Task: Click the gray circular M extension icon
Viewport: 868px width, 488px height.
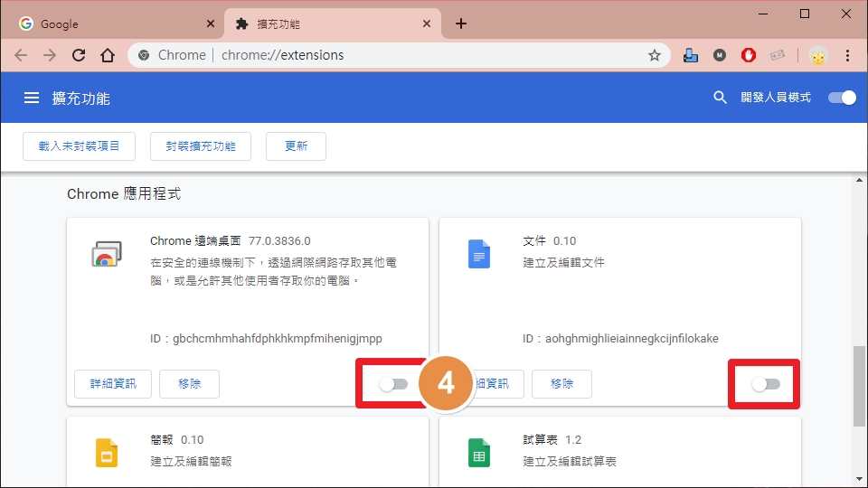Action: pos(719,55)
